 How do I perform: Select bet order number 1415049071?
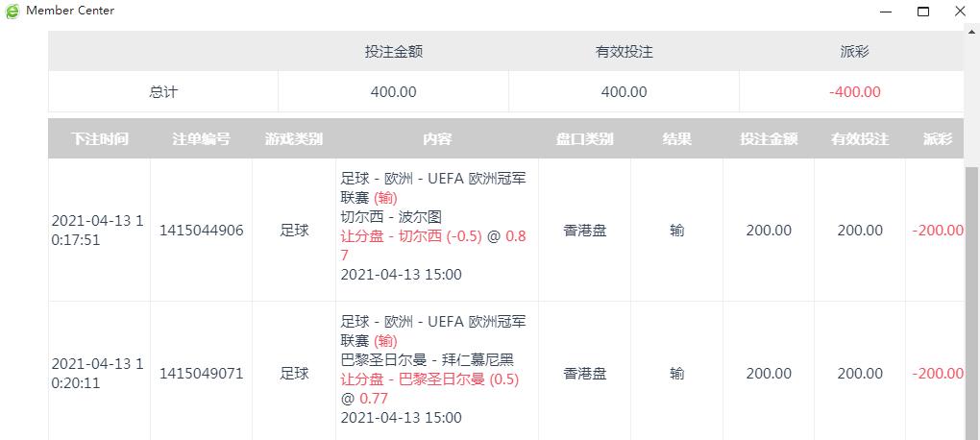[202, 374]
